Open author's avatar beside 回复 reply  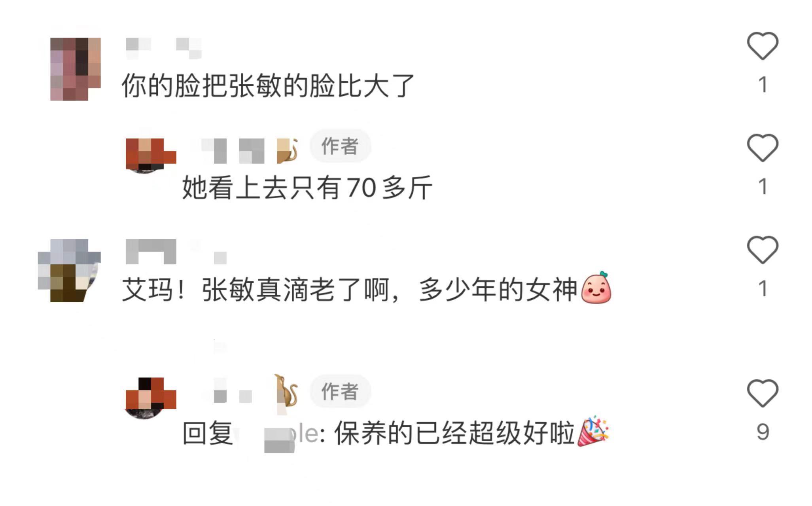point(150,398)
